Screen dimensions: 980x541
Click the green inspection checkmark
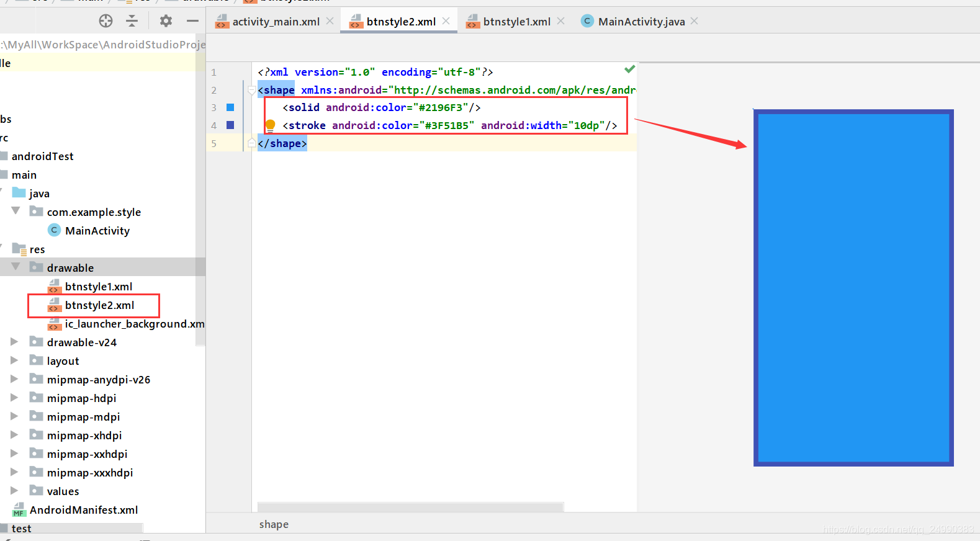pyautogui.click(x=629, y=69)
